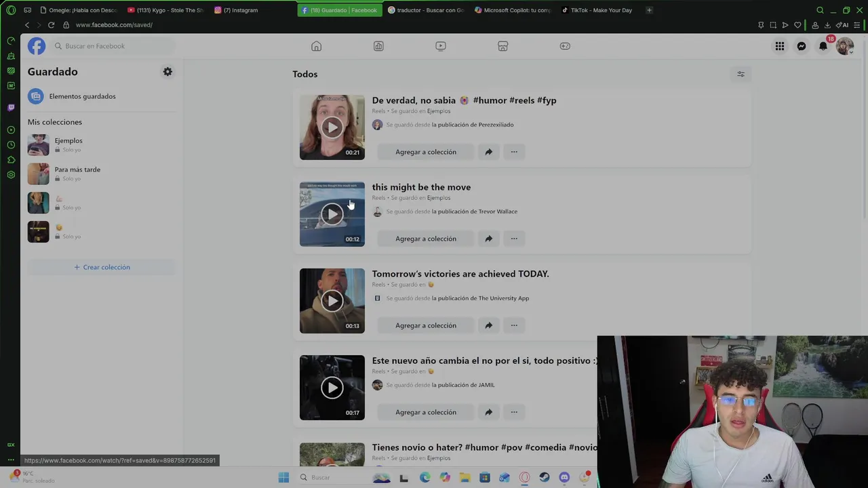Open sidebar settings gear icon
This screenshot has height=488, width=868.
(10, 175)
